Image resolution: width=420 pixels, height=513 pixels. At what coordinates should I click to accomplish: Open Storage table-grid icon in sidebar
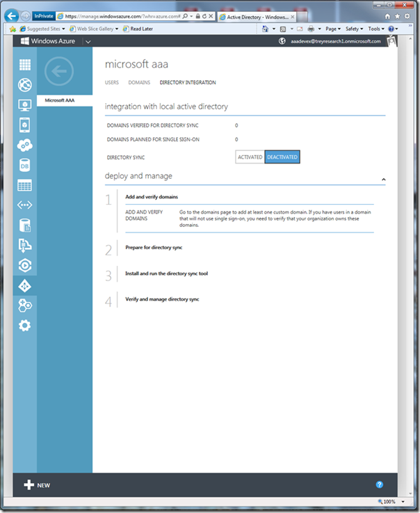point(25,185)
